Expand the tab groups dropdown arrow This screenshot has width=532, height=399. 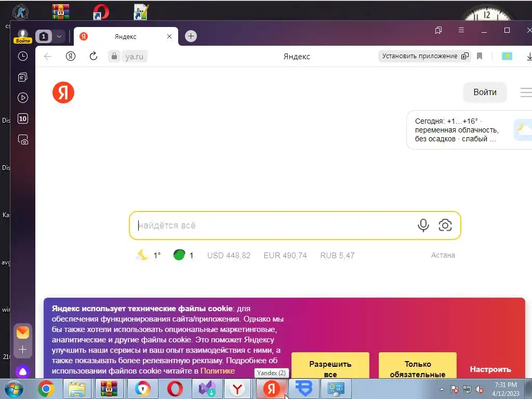[59, 36]
